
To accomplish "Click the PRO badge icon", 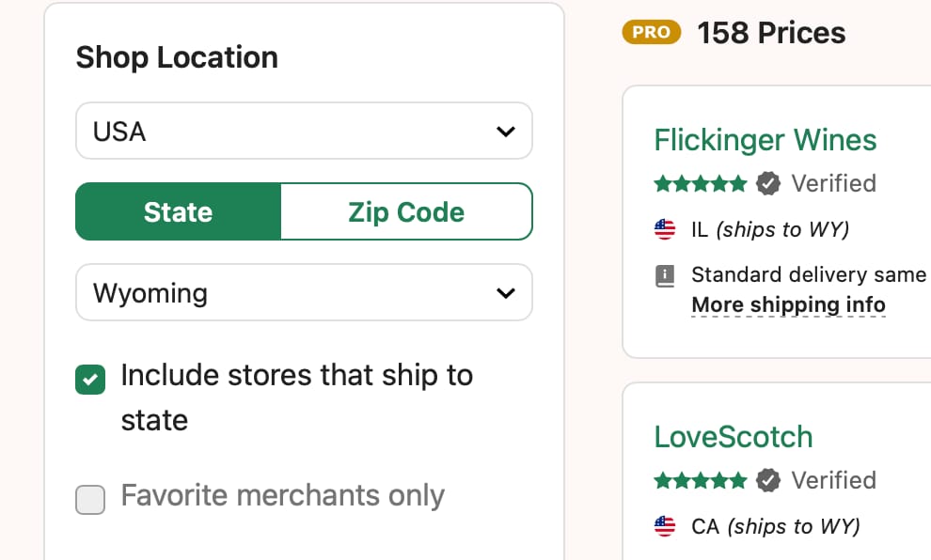I will coord(651,33).
